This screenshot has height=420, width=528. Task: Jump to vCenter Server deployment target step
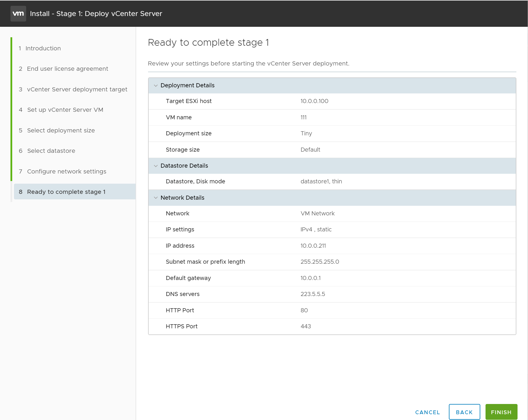click(77, 89)
